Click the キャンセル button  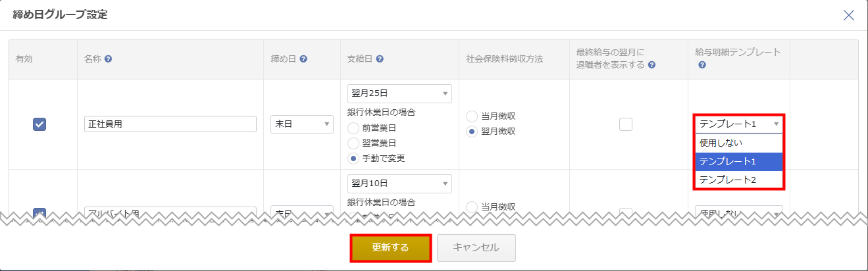tap(476, 248)
